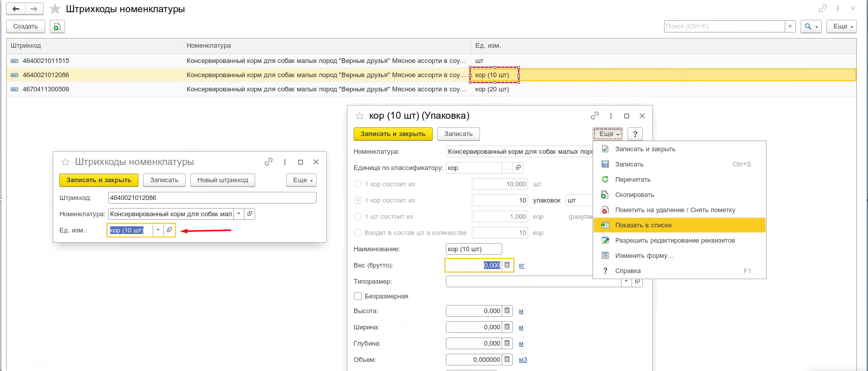Get link icon in small Штрихкоды номенклатуры dialog
This screenshot has width=868, height=371.
click(268, 162)
